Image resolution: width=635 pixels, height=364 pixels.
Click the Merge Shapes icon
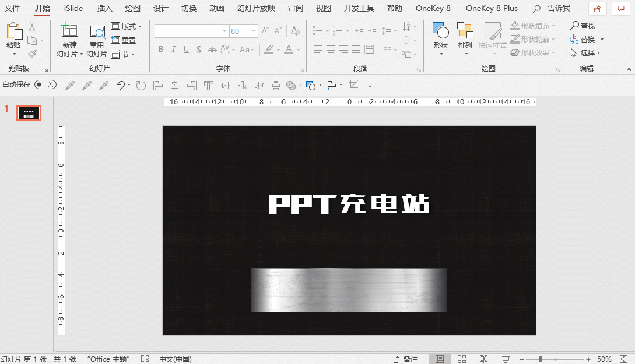pos(291,85)
